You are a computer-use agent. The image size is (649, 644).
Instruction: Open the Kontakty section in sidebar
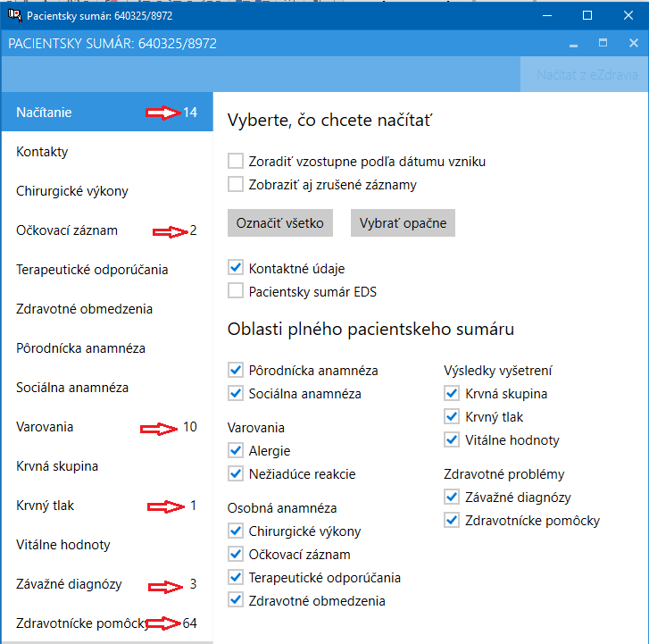(107, 152)
